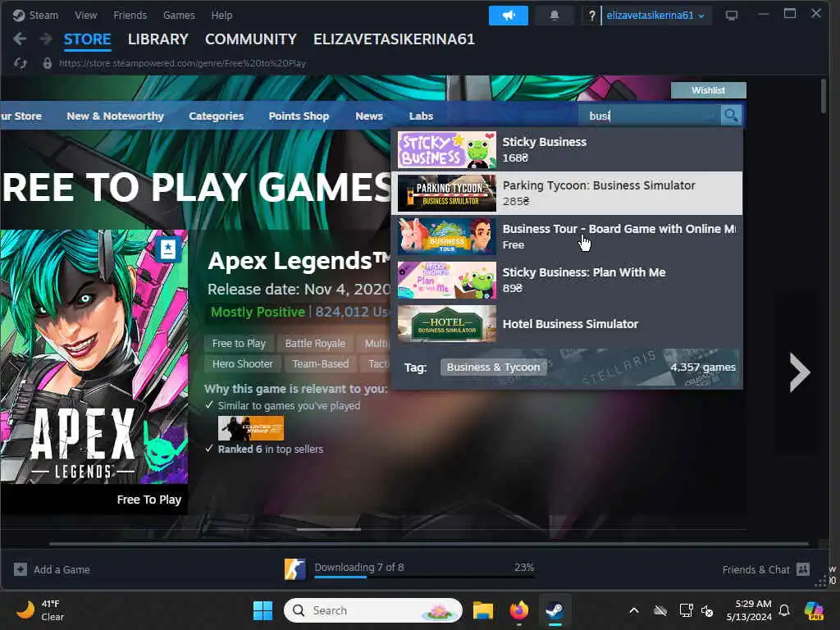
Task: Select the Hotel Business Simulator result
Action: pos(567,323)
